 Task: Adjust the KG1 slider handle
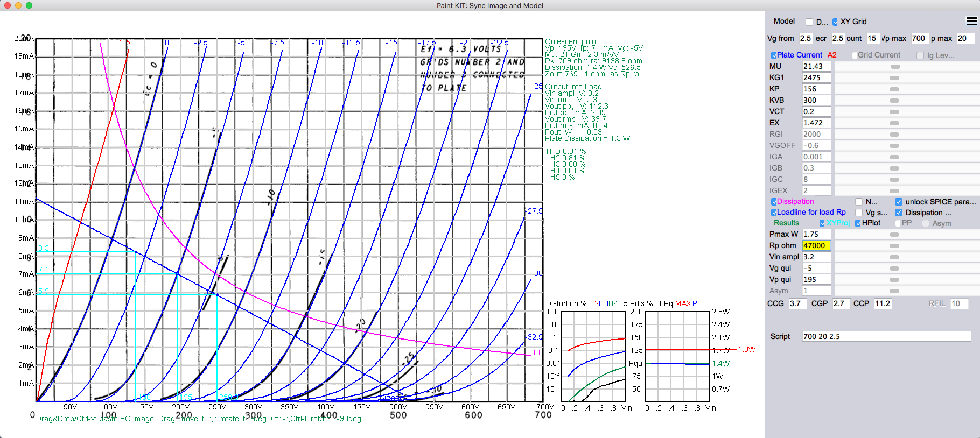[x=895, y=78]
